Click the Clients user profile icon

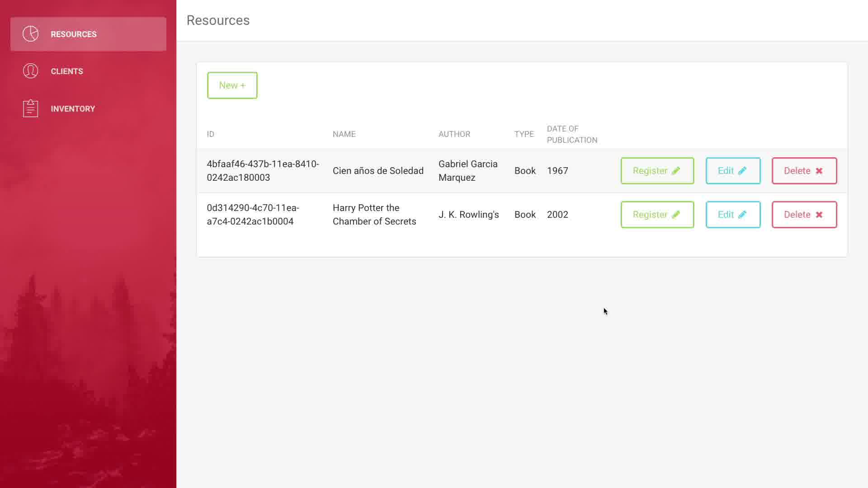coord(31,71)
